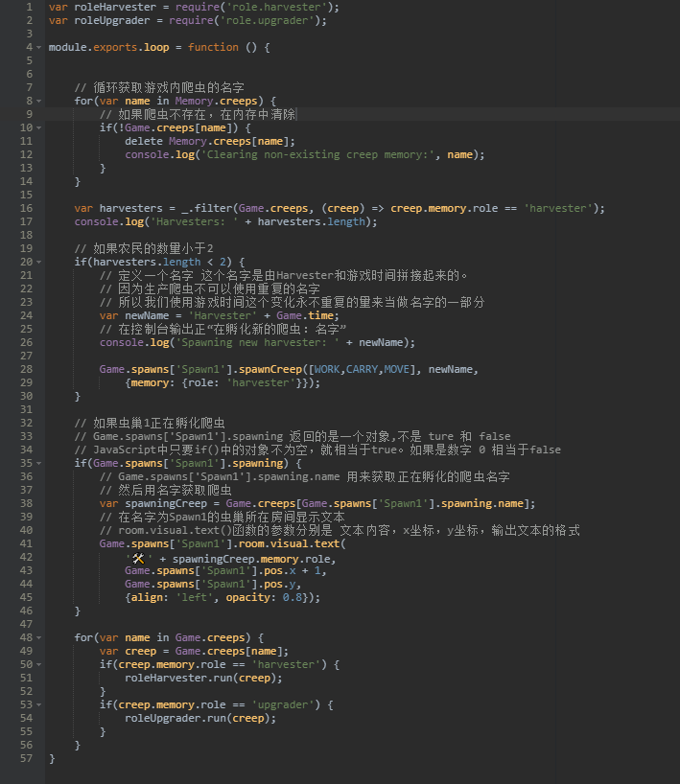This screenshot has width=680, height=784.
Task: Select line number 1 in the gutter
Action: click(29, 7)
